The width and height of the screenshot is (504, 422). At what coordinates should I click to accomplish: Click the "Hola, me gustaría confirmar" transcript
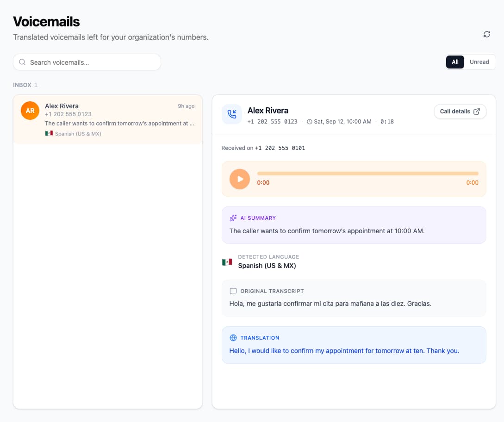coord(330,304)
